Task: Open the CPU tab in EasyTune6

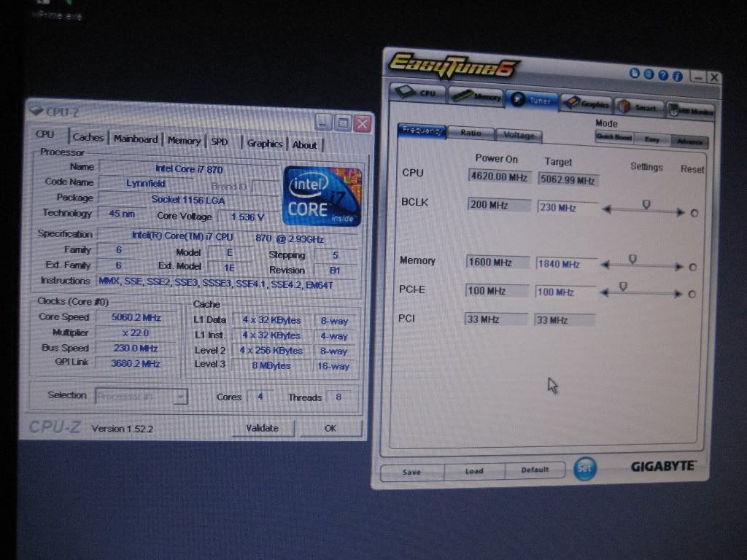Action: coord(418,92)
